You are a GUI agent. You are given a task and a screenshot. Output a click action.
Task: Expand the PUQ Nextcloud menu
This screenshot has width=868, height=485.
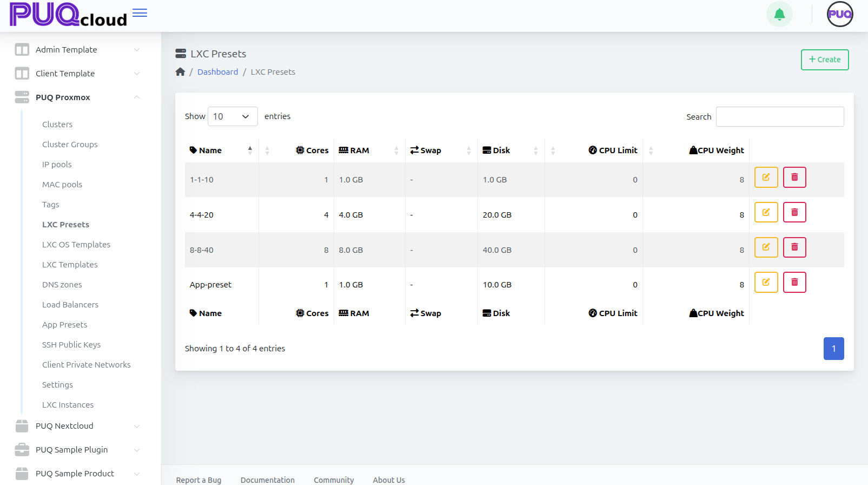pos(77,426)
